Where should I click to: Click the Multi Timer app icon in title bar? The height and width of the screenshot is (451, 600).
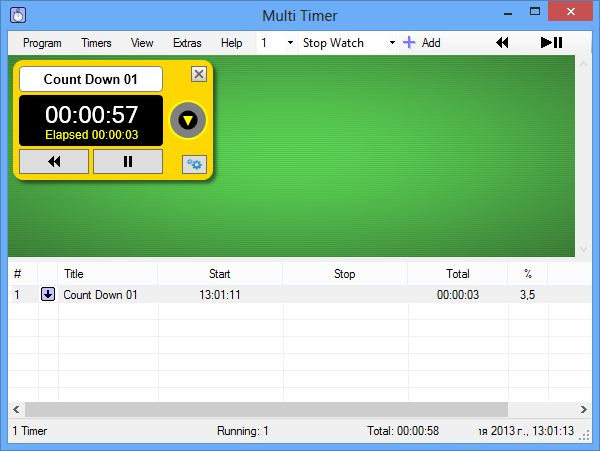(18, 15)
